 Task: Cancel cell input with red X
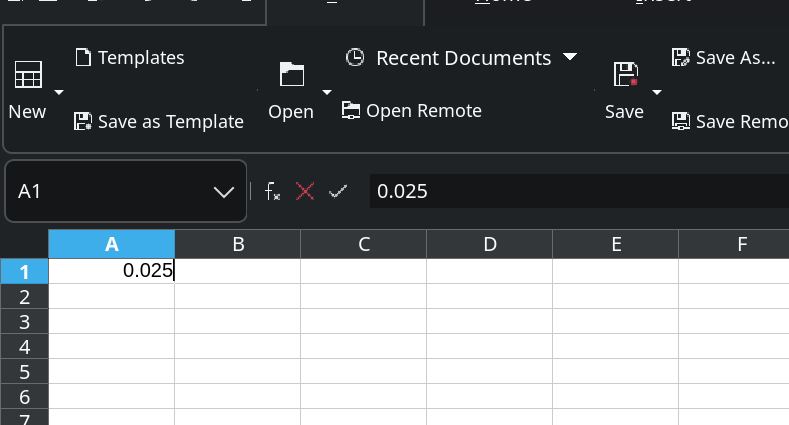pos(305,191)
